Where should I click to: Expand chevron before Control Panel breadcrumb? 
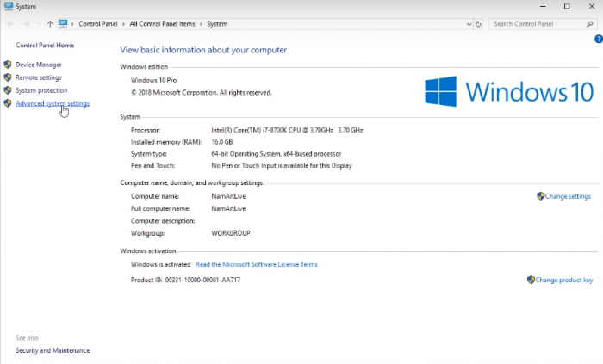[72, 24]
